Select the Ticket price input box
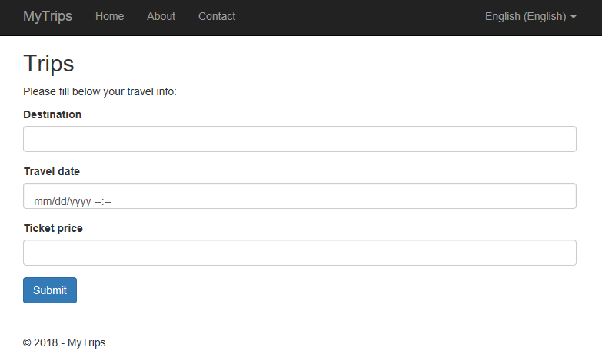 [300, 253]
